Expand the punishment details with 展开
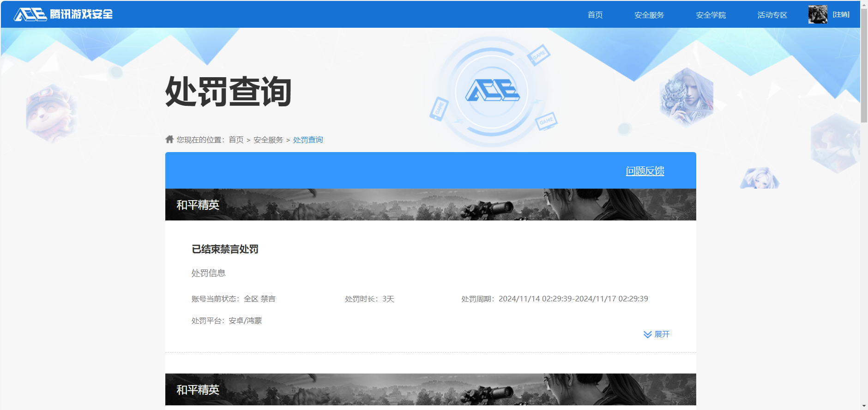 pyautogui.click(x=662, y=334)
